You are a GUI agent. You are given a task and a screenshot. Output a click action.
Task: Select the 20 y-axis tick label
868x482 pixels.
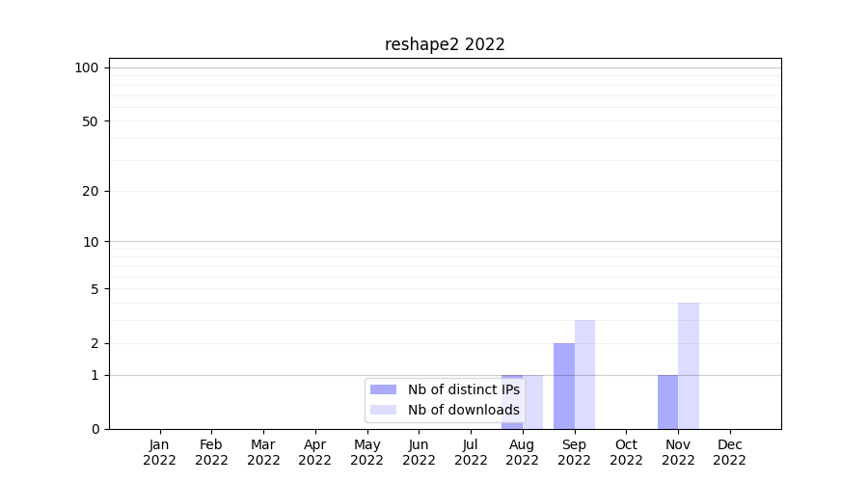91,191
